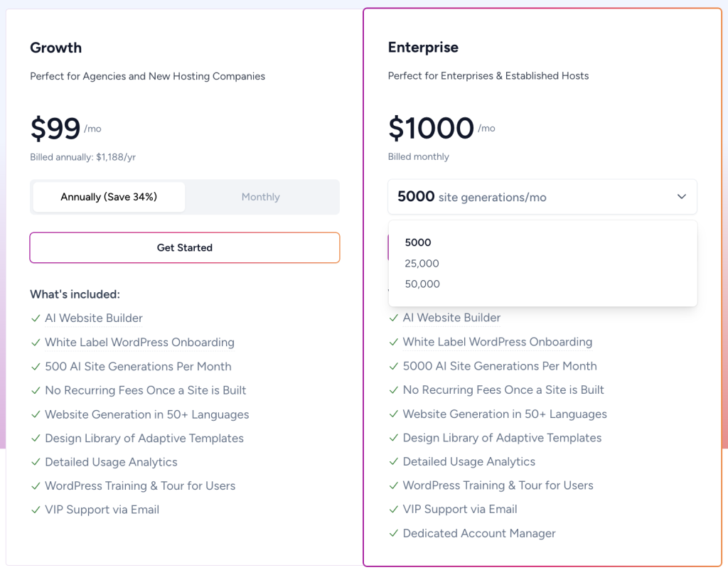Click the Growth $99 price text
Image resolution: width=728 pixels, height=575 pixels.
click(55, 129)
